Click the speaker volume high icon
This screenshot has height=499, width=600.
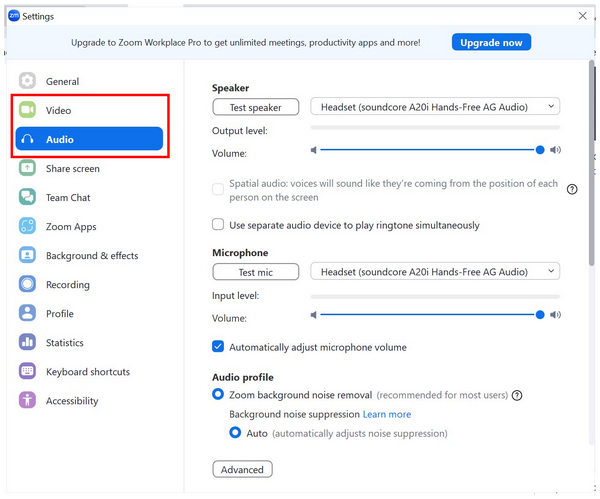coord(555,150)
